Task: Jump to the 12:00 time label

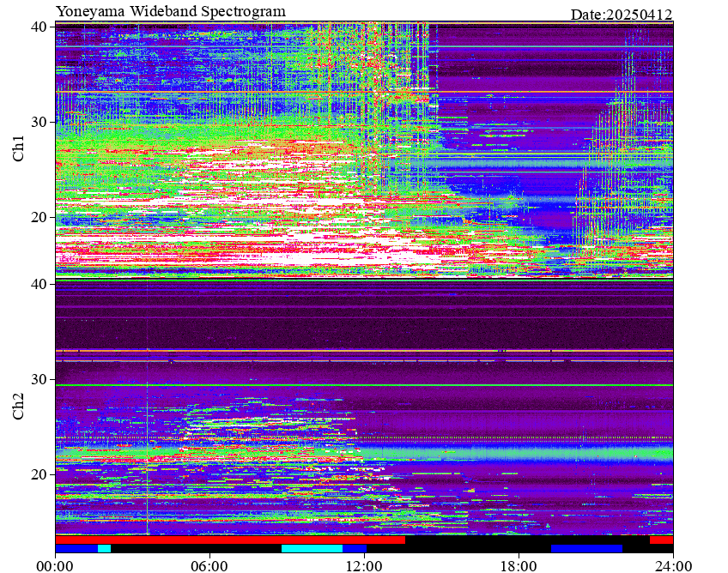Action: click(x=364, y=565)
